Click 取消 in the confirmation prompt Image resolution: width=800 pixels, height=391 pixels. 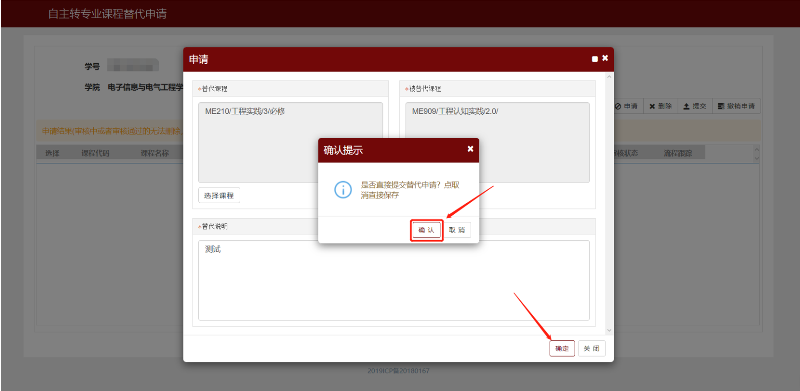(457, 230)
